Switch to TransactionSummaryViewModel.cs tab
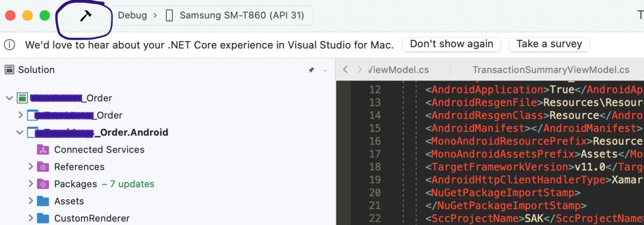 551,70
